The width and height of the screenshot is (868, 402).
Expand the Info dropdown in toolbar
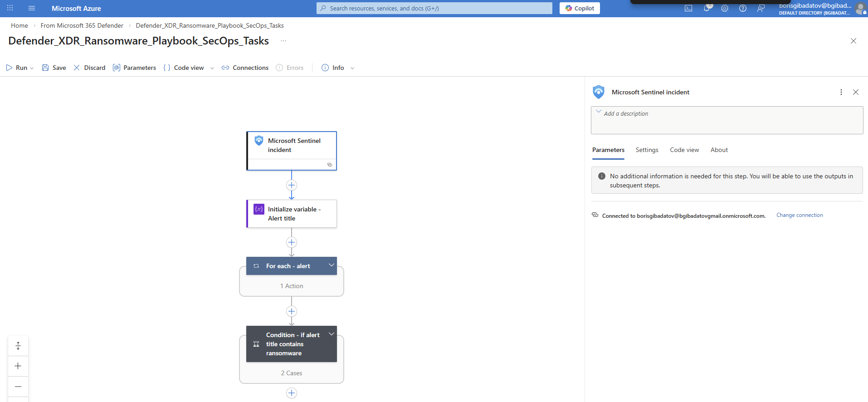click(352, 68)
